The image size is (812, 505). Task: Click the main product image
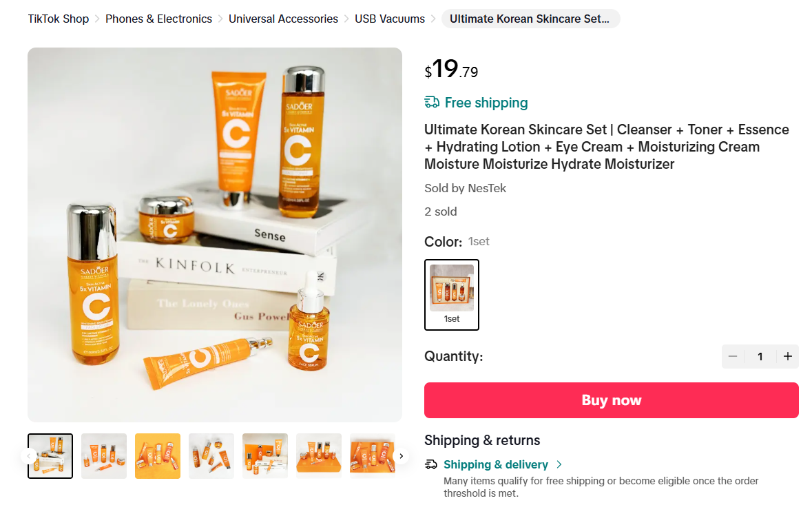[x=215, y=234]
